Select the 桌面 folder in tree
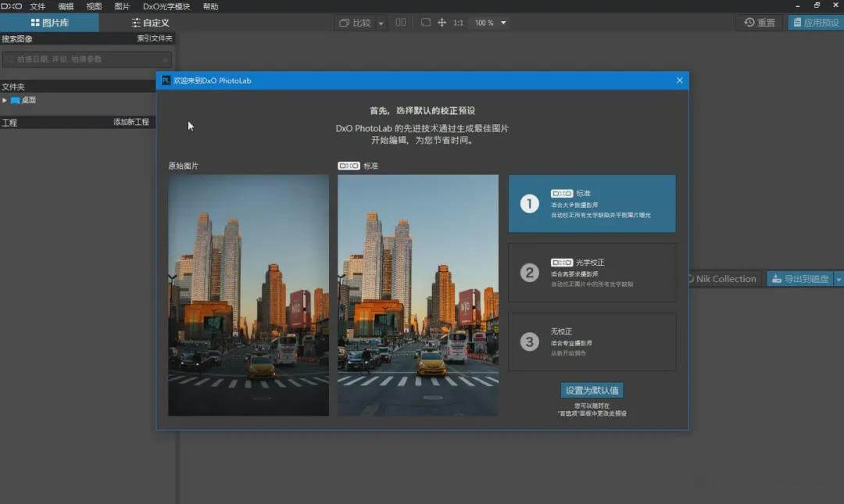The image size is (844, 504). coord(23,100)
